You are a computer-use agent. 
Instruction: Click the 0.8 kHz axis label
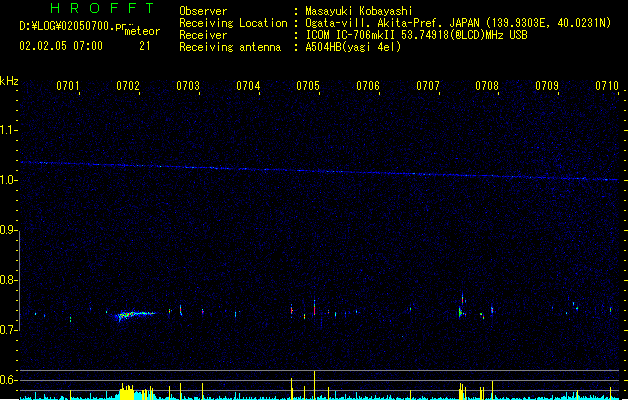click(x=8, y=280)
